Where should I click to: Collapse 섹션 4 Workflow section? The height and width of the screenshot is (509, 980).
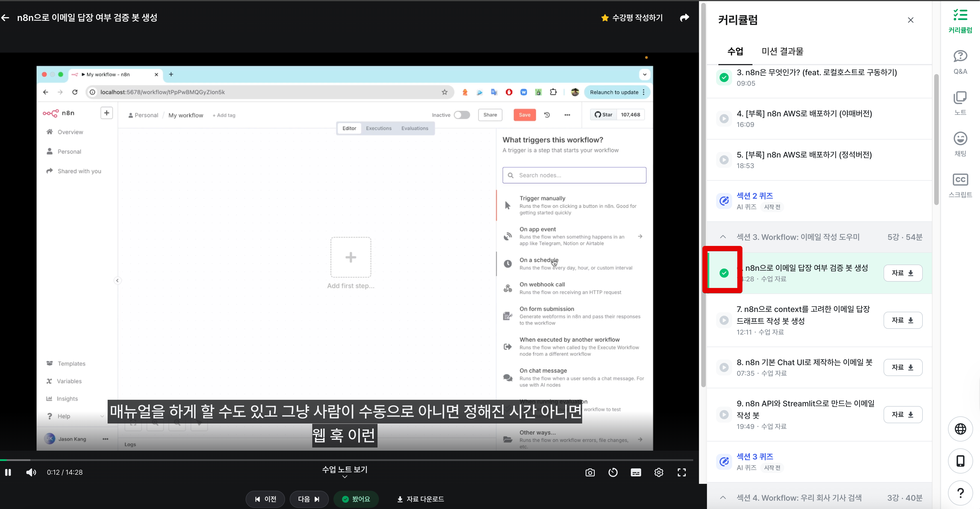coord(723,498)
